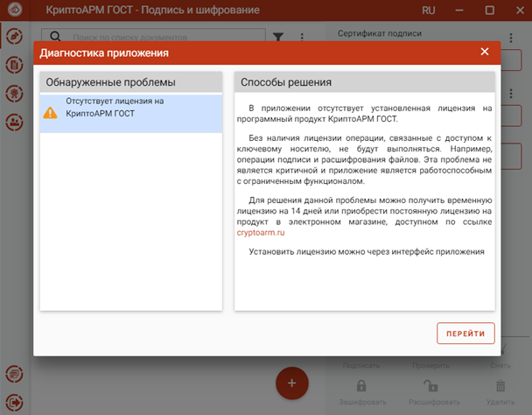This screenshot has height=415, width=532.
Task: Close the Диагностика приложения dialog
Action: pos(485,52)
